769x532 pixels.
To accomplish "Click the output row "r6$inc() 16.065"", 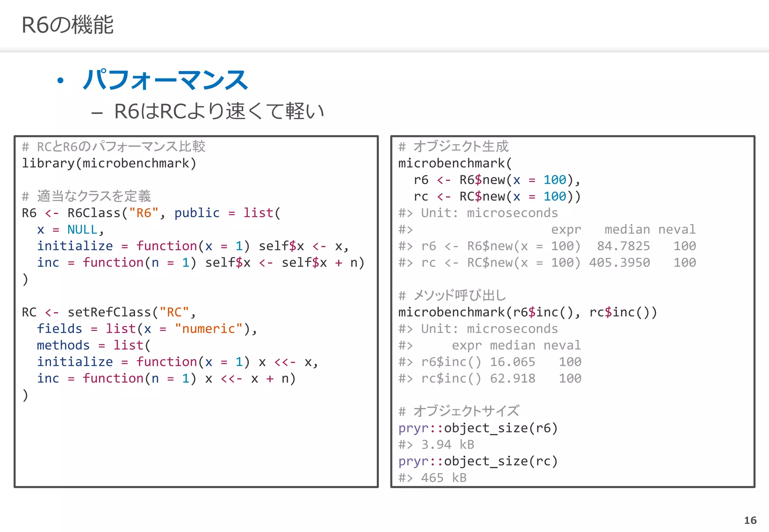I will [x=490, y=362].
